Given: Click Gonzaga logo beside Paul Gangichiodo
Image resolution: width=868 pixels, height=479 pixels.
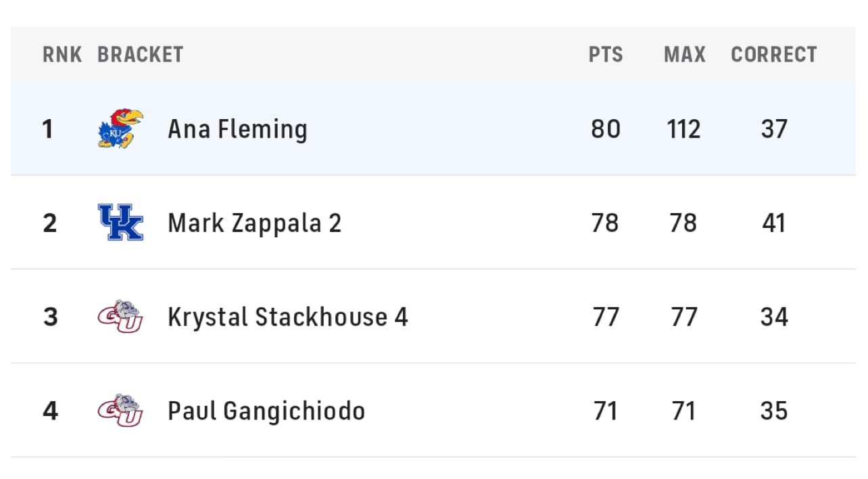Looking at the screenshot, I should [x=120, y=411].
